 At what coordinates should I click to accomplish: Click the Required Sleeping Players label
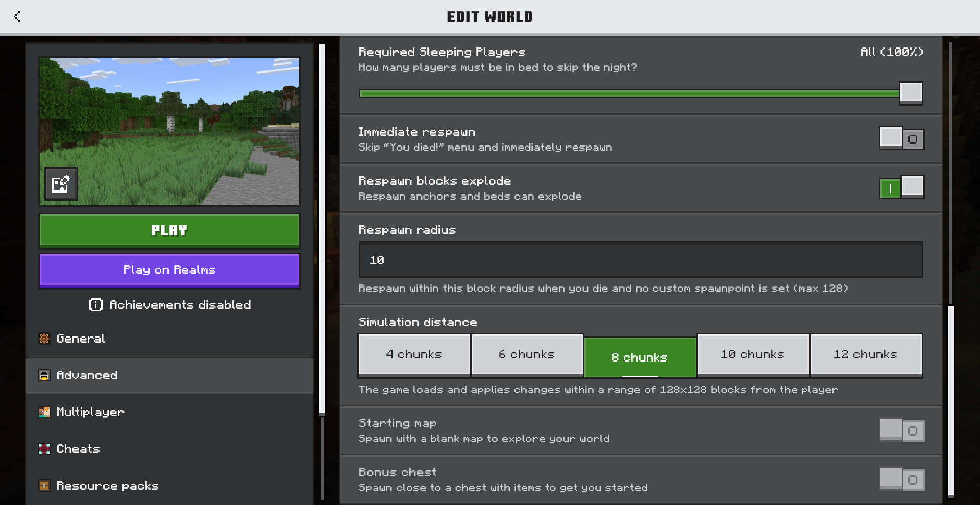coord(442,52)
